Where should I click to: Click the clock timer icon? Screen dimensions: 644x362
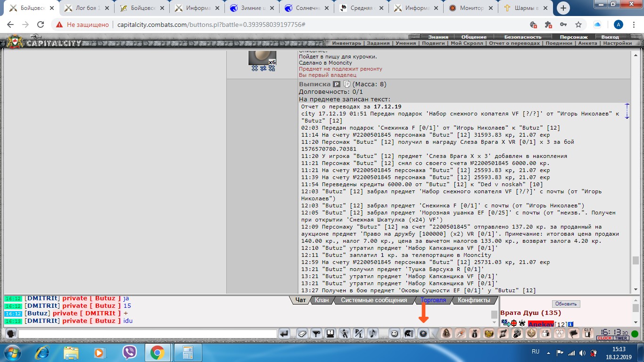613,334
